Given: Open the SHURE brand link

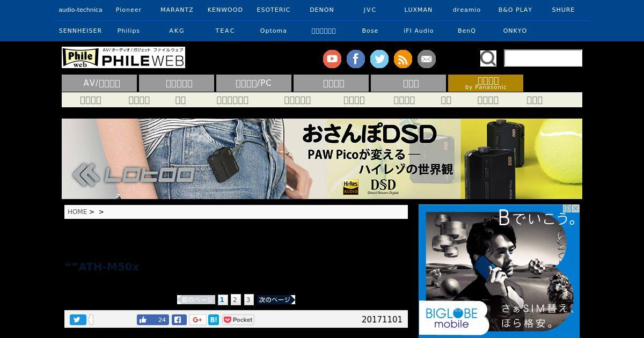Looking at the screenshot, I should coord(563,10).
